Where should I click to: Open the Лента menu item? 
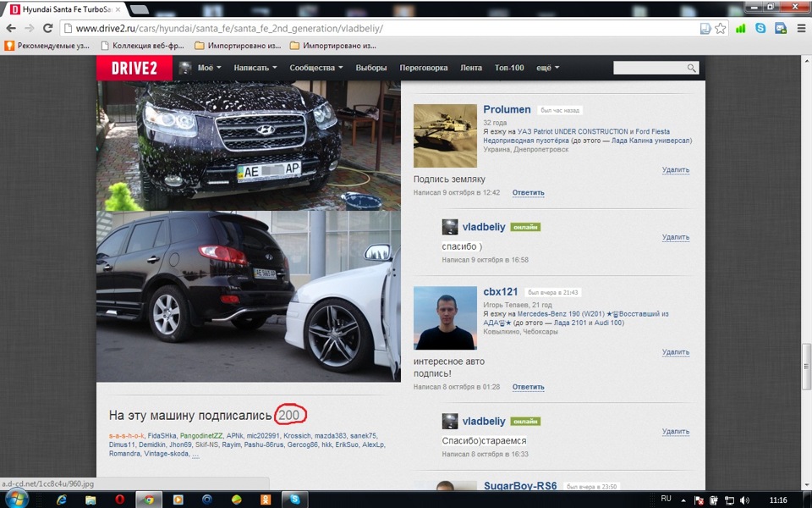tap(471, 68)
